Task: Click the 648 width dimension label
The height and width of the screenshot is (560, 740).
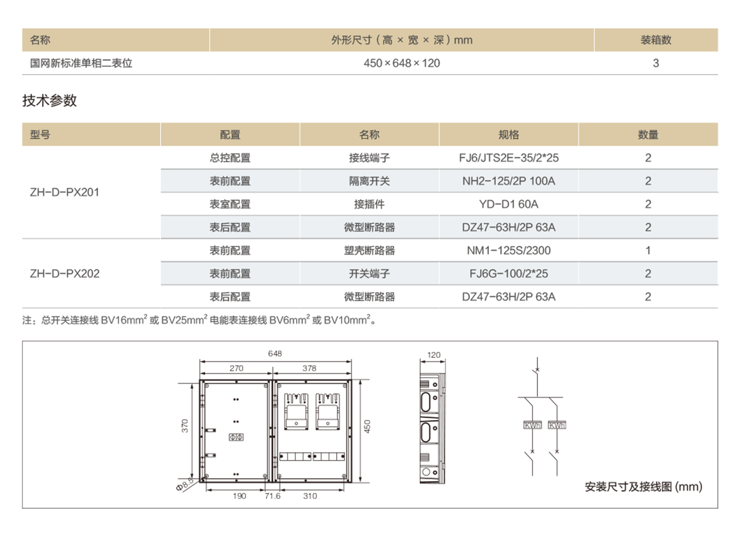Action: (x=275, y=353)
